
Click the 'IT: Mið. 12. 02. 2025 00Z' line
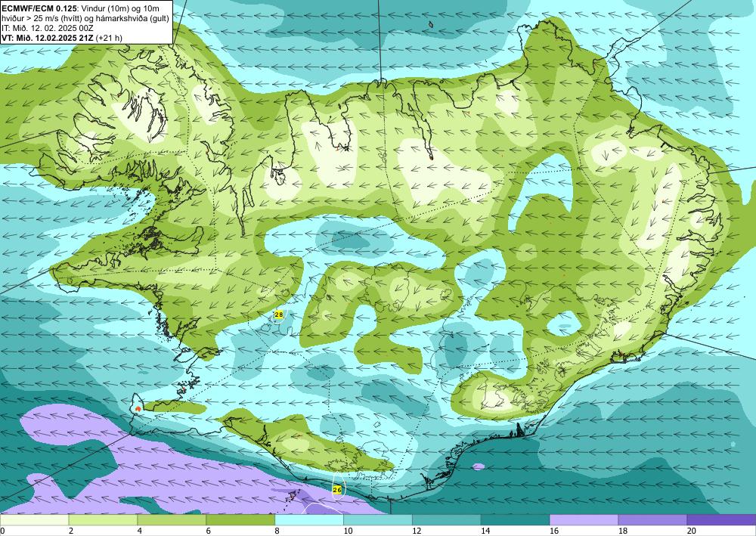pyautogui.click(x=47, y=28)
